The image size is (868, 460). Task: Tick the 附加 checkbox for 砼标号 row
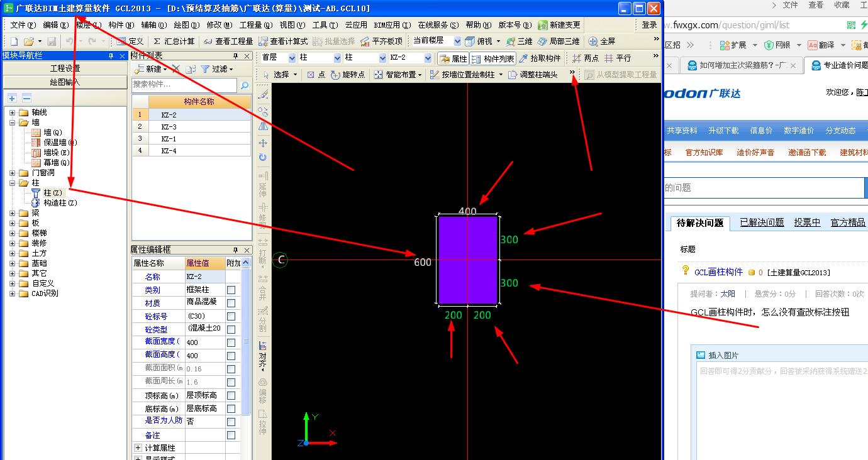click(x=231, y=316)
